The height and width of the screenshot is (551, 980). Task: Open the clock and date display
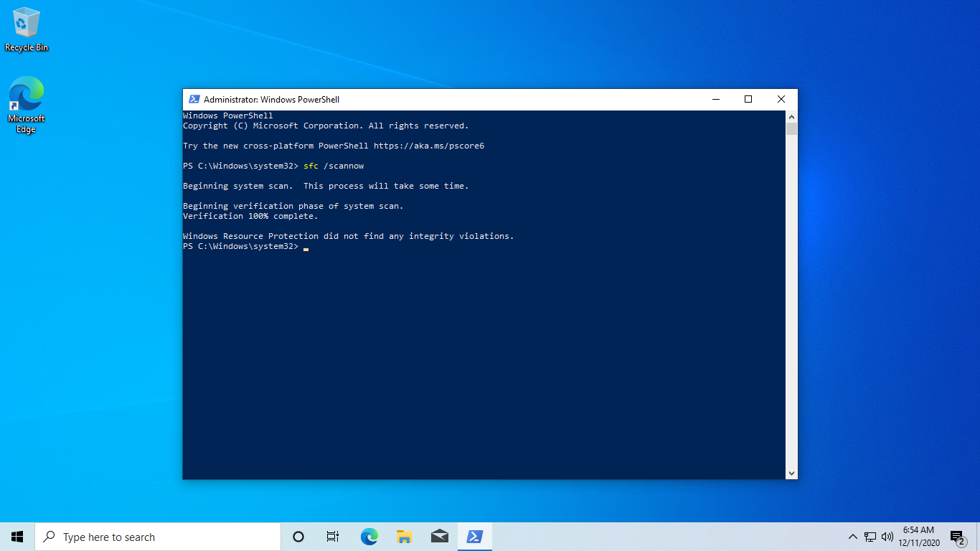tap(919, 537)
